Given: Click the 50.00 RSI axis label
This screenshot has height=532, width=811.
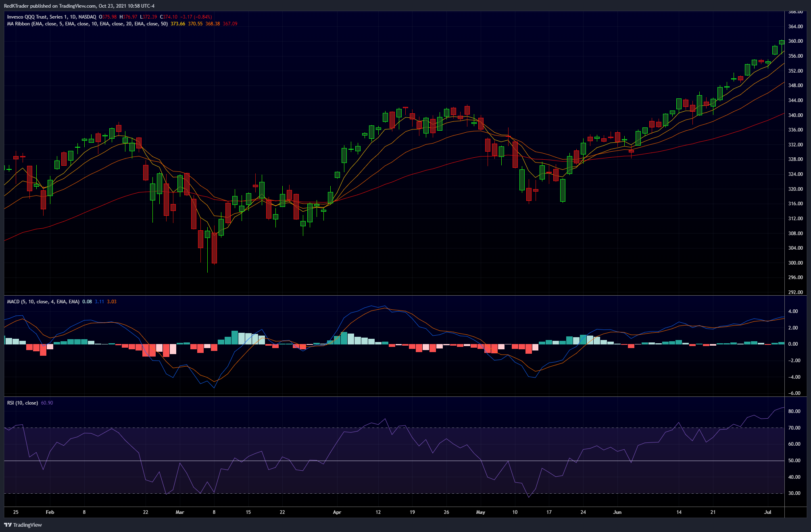Looking at the screenshot, I should coord(794,461).
